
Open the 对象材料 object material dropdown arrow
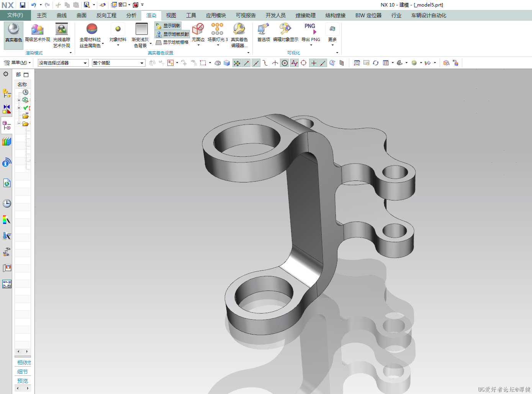(118, 45)
